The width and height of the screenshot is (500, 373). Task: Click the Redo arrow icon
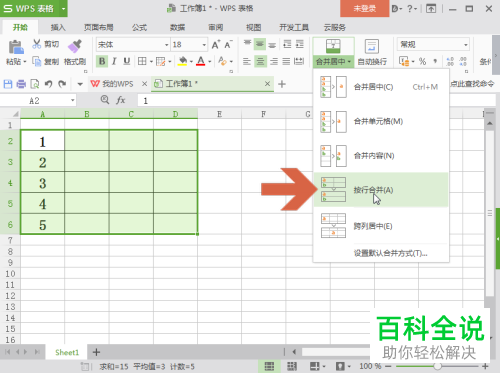(x=62, y=84)
